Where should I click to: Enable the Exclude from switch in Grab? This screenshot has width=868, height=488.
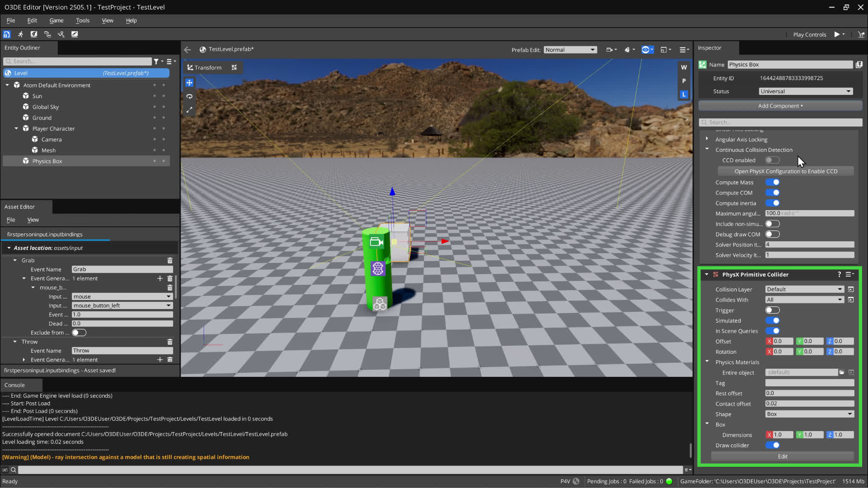79,333
